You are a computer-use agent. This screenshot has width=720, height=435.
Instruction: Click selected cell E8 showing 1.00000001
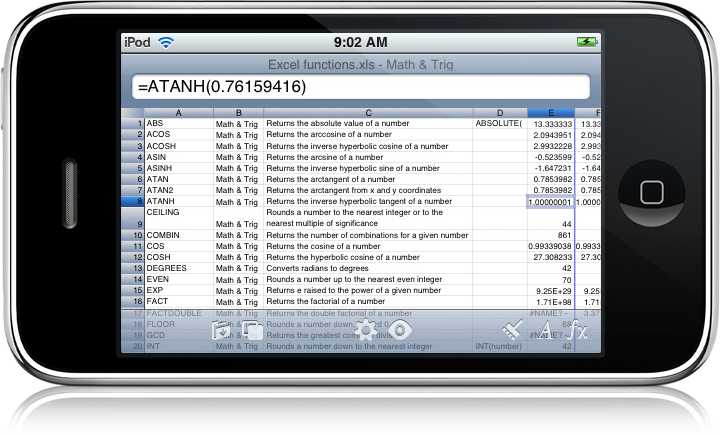pos(550,202)
